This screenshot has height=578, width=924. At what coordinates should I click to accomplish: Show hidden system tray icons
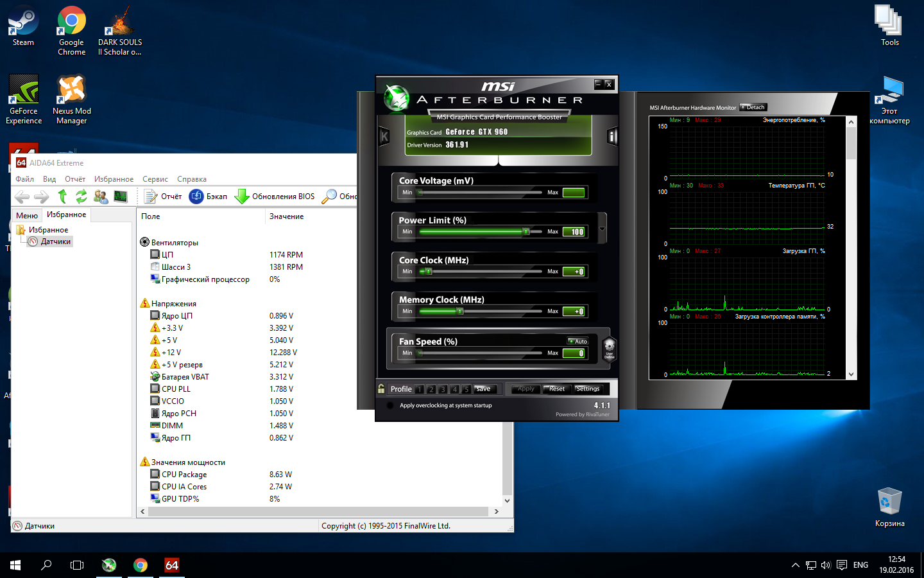point(796,565)
